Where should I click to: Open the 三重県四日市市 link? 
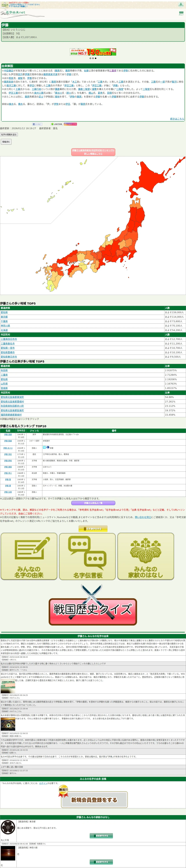pos(9,339)
